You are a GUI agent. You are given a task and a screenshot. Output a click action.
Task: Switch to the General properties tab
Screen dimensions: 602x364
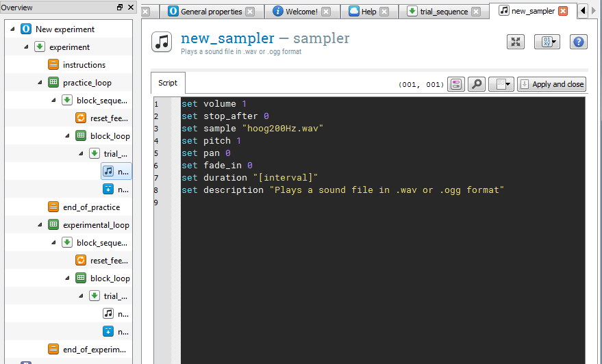coord(211,12)
